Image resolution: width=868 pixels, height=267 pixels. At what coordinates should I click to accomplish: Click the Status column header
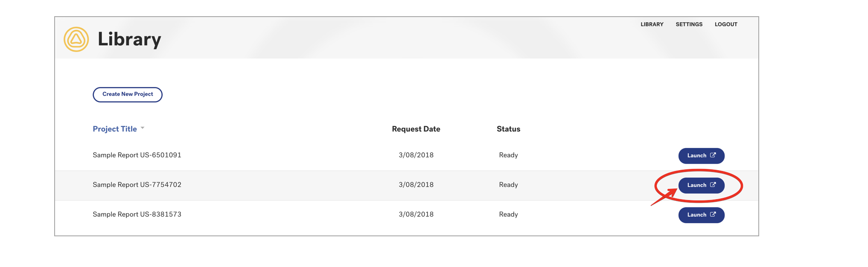coord(508,129)
